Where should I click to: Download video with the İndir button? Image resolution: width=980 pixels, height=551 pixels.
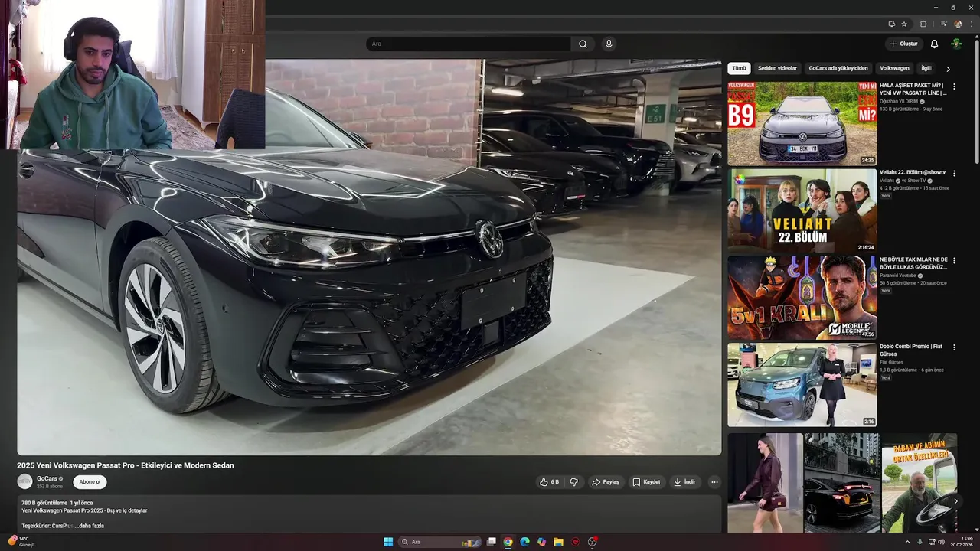pyautogui.click(x=684, y=482)
